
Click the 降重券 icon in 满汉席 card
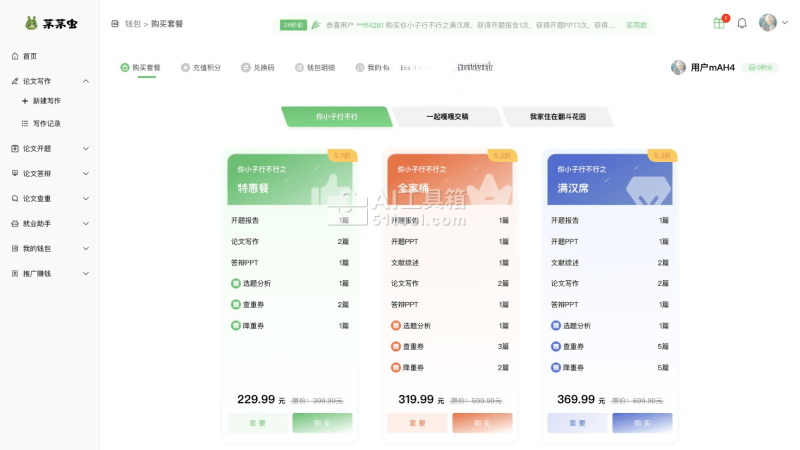556,367
